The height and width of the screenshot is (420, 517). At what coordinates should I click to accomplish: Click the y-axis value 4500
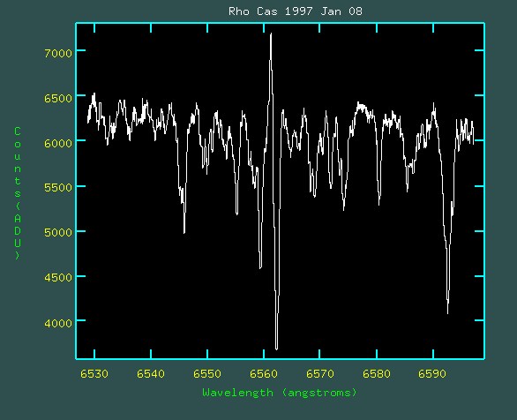tap(58, 277)
